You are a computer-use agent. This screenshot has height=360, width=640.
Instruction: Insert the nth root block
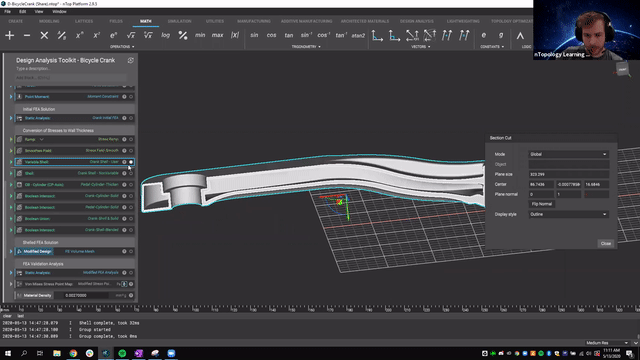point(148,36)
